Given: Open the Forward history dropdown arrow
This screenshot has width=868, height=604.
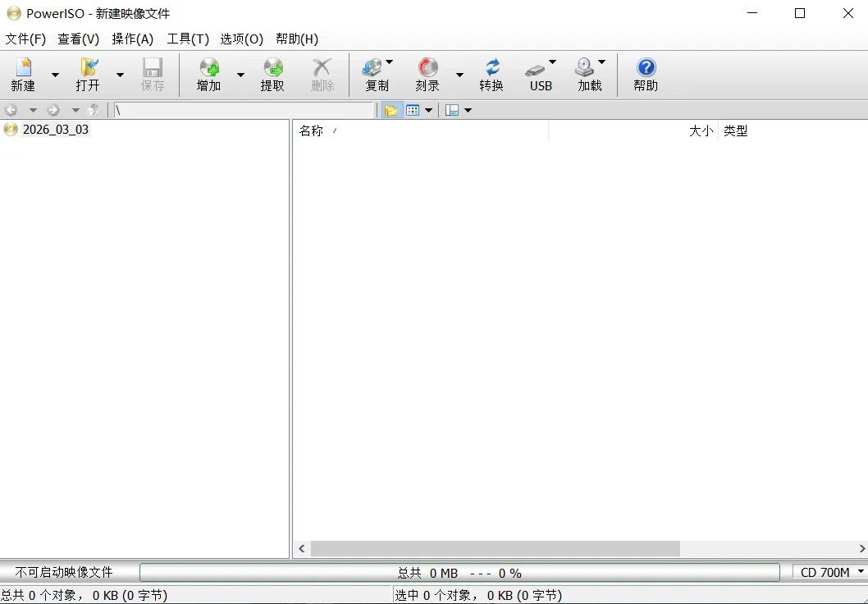Looking at the screenshot, I should click(x=75, y=110).
